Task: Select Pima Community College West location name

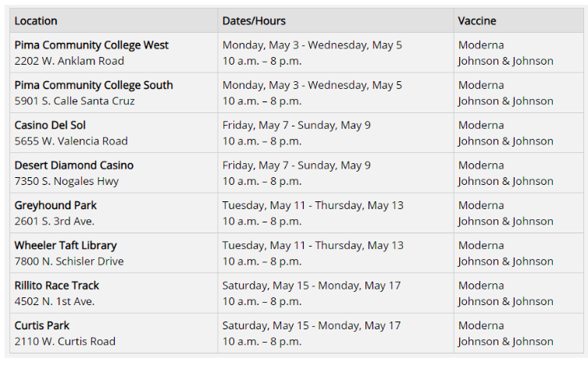Action: point(91,45)
